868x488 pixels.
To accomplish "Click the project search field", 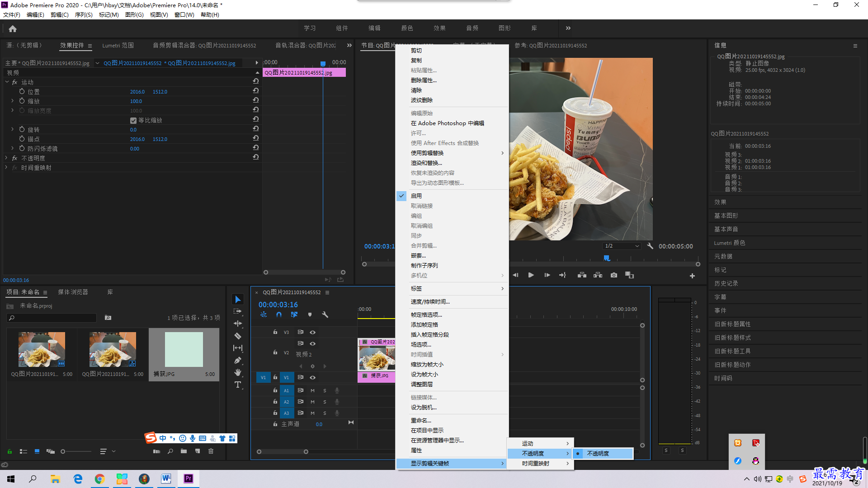I will click(x=52, y=318).
